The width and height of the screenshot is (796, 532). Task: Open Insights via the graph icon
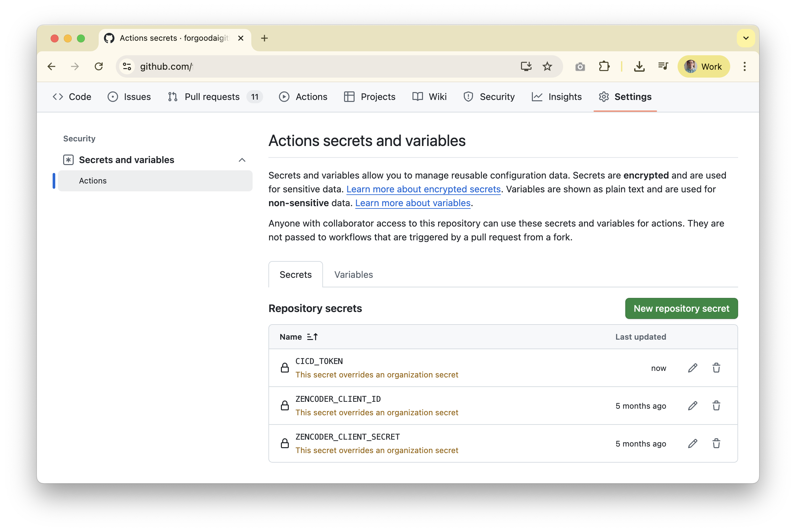click(x=537, y=97)
